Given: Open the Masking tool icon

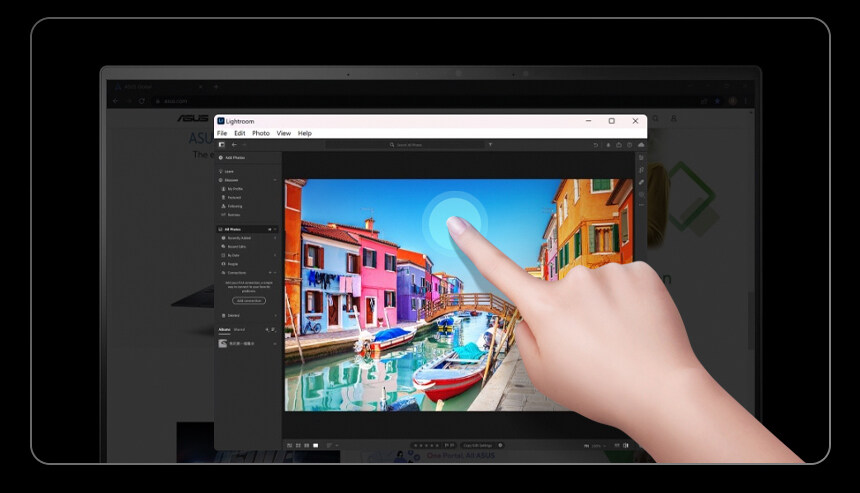Looking at the screenshot, I should point(641,194).
